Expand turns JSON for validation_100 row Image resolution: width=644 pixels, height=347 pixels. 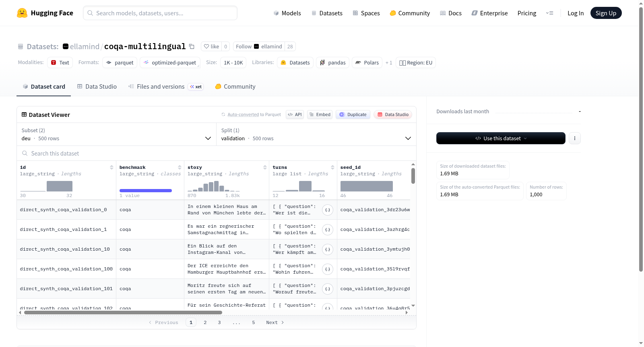tap(328, 269)
